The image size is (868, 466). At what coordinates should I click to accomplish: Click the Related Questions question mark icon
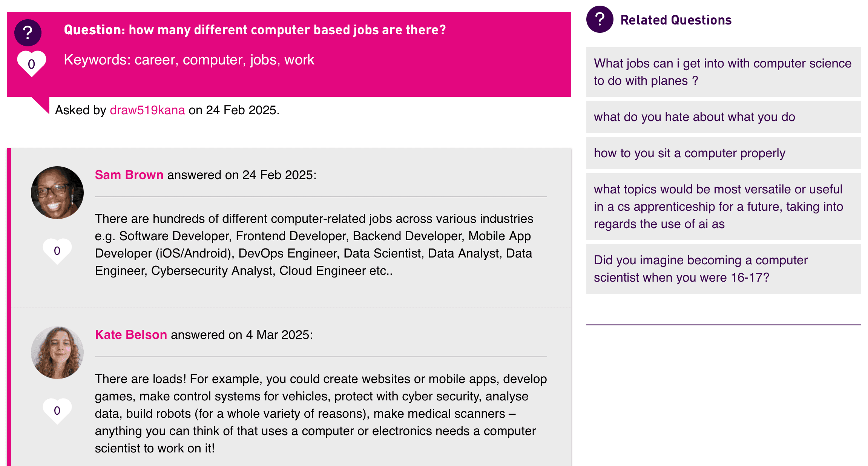600,19
